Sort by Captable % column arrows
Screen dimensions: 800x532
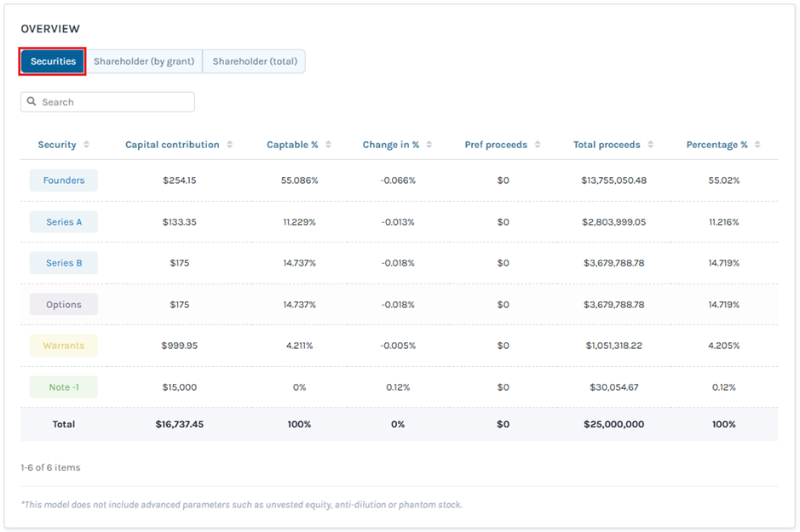[328, 145]
